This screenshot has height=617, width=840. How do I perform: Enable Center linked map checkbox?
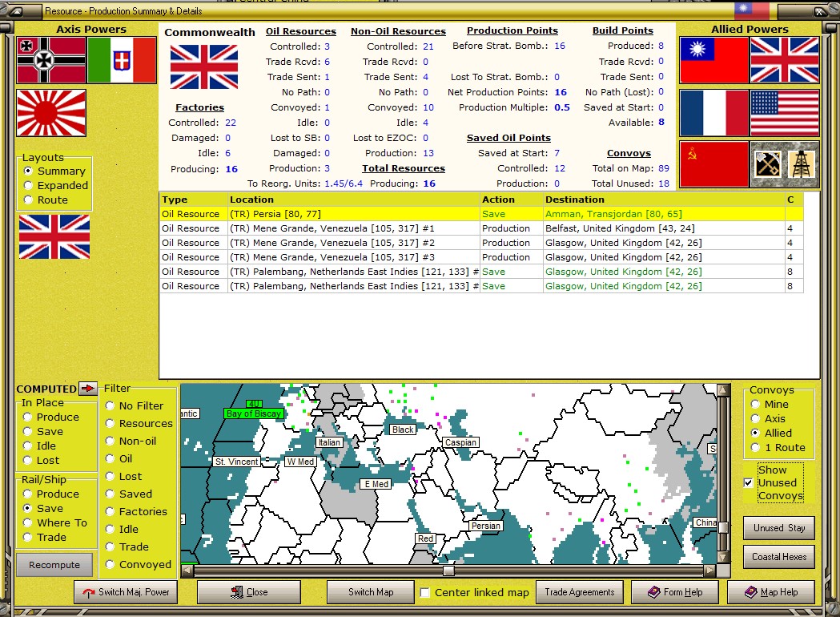pos(425,592)
